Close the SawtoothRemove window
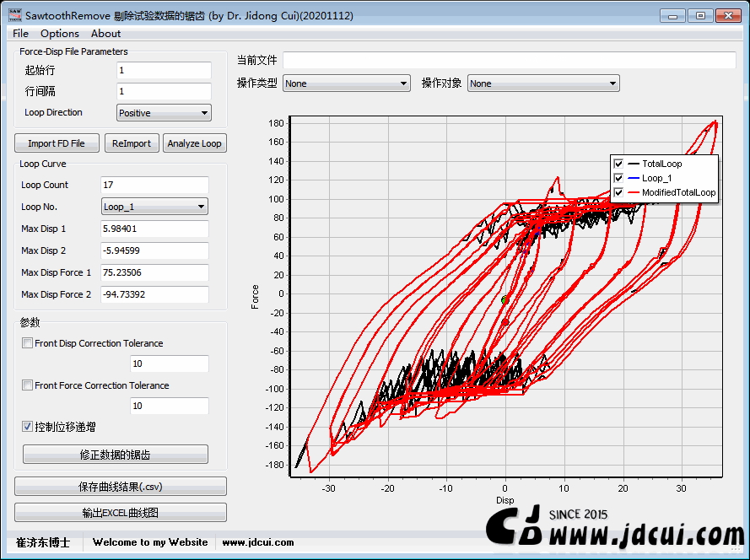Viewport: 750px width, 560px height. click(x=728, y=16)
